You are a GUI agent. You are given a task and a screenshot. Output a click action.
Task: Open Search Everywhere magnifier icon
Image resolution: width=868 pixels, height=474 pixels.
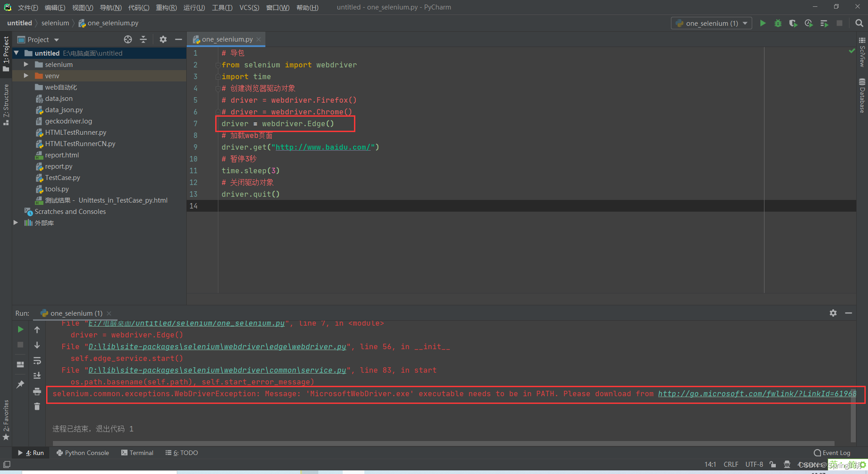pyautogui.click(x=859, y=23)
